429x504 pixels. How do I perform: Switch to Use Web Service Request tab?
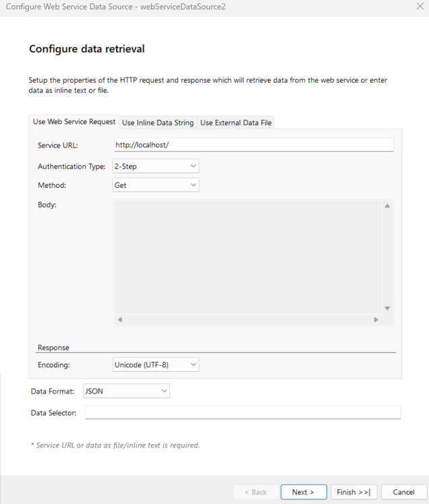click(74, 122)
